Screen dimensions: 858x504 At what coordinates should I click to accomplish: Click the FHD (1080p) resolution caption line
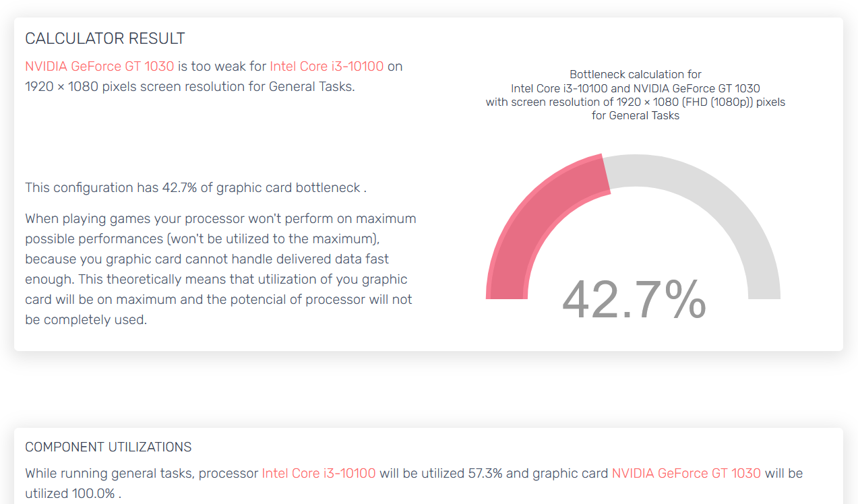tap(636, 102)
